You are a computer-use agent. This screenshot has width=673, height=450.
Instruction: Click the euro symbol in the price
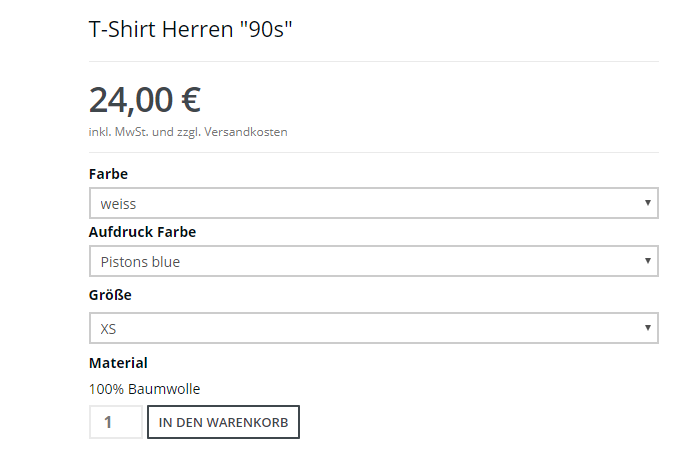(x=191, y=100)
